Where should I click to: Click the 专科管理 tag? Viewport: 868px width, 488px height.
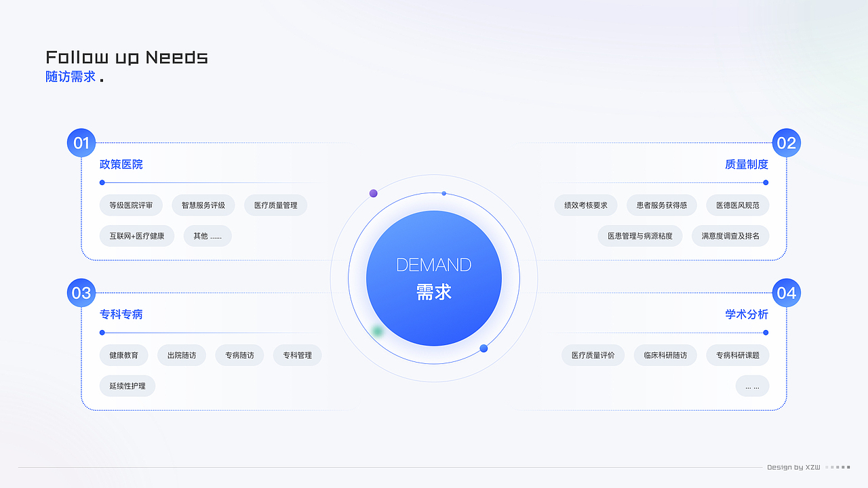[298, 355]
